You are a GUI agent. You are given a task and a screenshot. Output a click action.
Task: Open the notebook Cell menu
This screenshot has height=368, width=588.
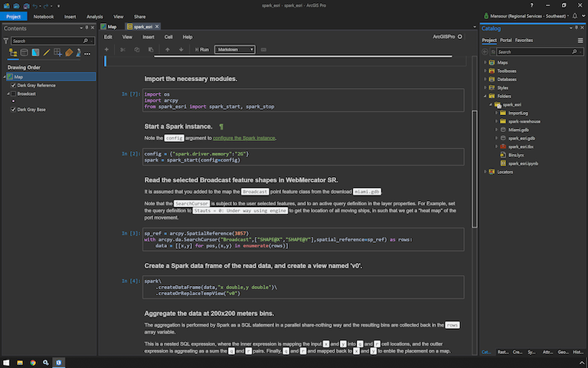[168, 37]
